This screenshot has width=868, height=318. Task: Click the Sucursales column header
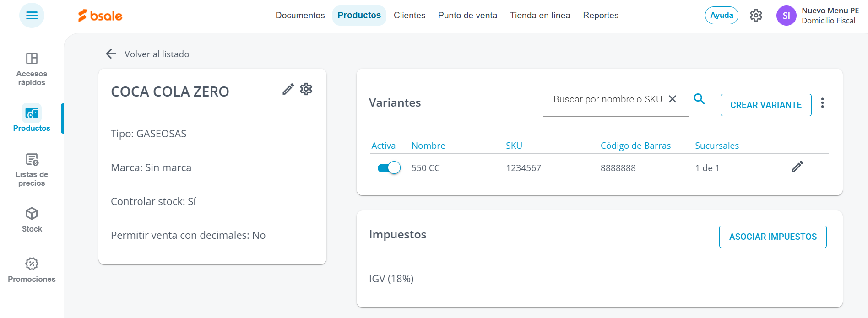pos(717,146)
